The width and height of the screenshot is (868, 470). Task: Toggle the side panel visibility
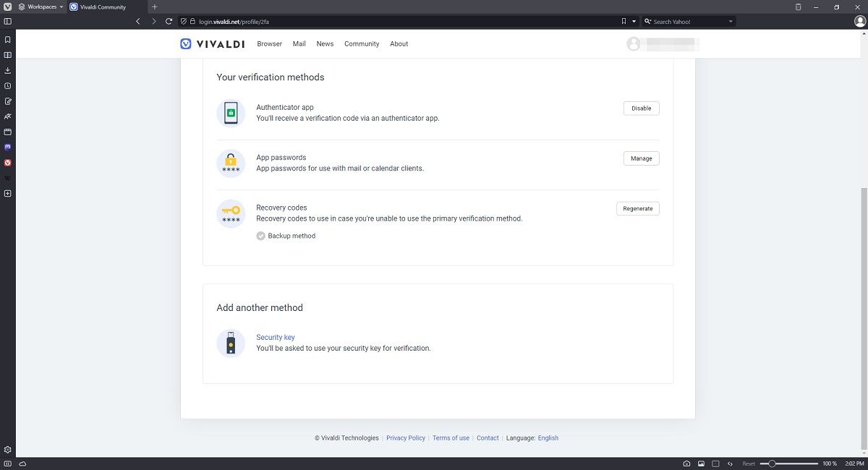[7, 22]
